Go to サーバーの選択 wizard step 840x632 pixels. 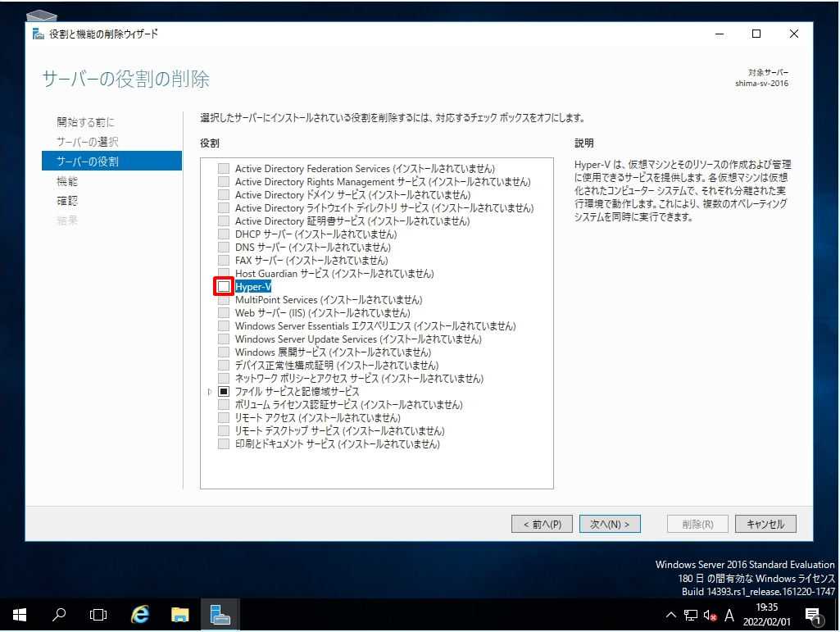88,142
